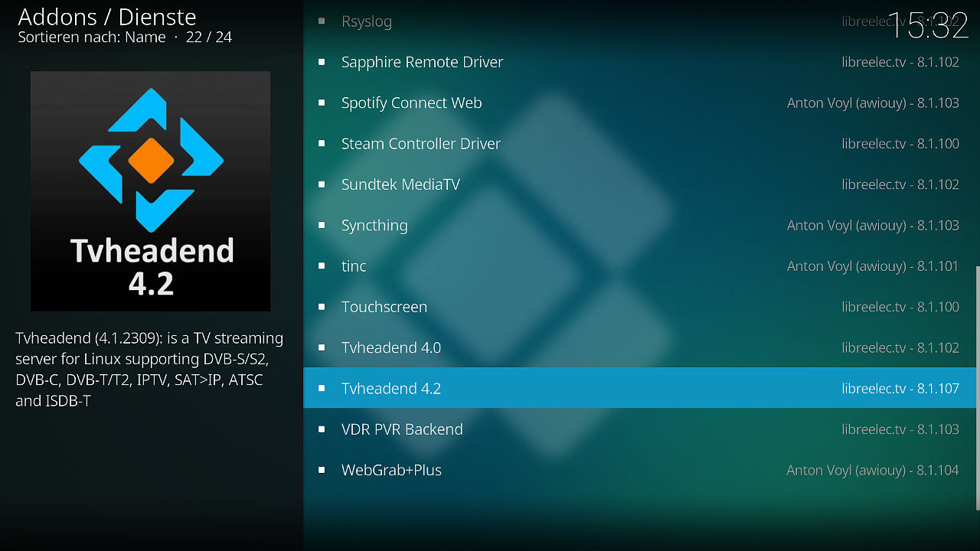Click the version label for VDR PVR Backend
Viewport: 980px width, 551px height.
pyautogui.click(x=900, y=429)
